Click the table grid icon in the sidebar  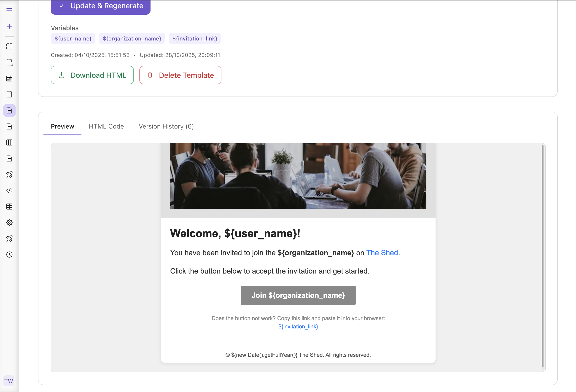[9, 207]
